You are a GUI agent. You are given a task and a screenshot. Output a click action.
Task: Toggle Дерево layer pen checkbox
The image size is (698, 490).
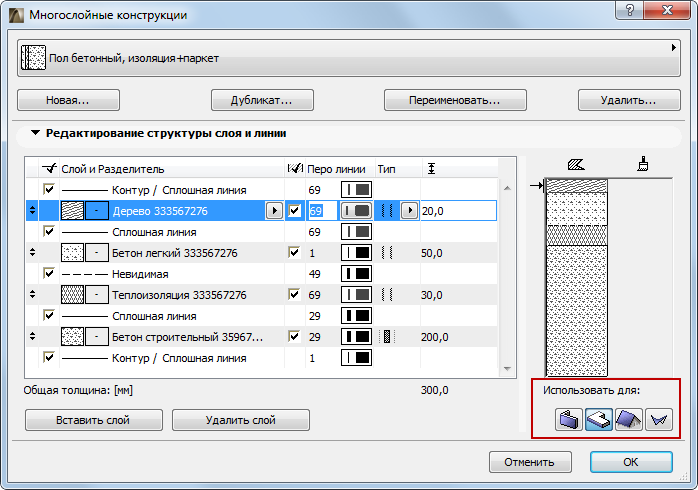point(294,210)
